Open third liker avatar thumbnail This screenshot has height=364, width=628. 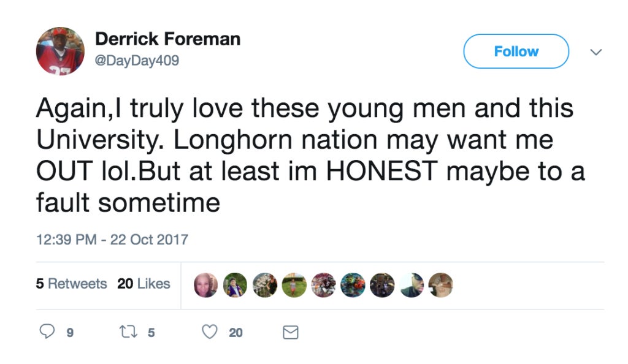point(265,285)
